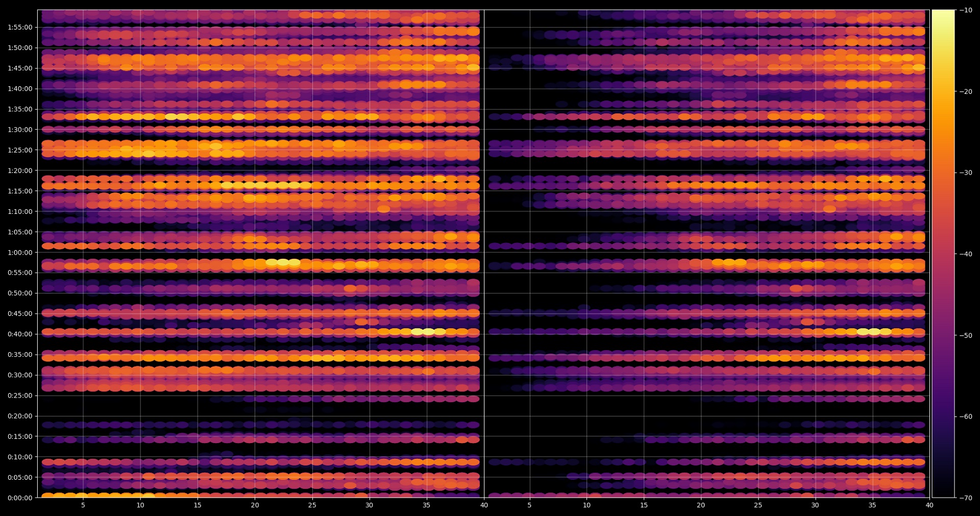Click the 0:40:00 time axis label
Screen dimensions: 980x516
[x=20, y=334]
